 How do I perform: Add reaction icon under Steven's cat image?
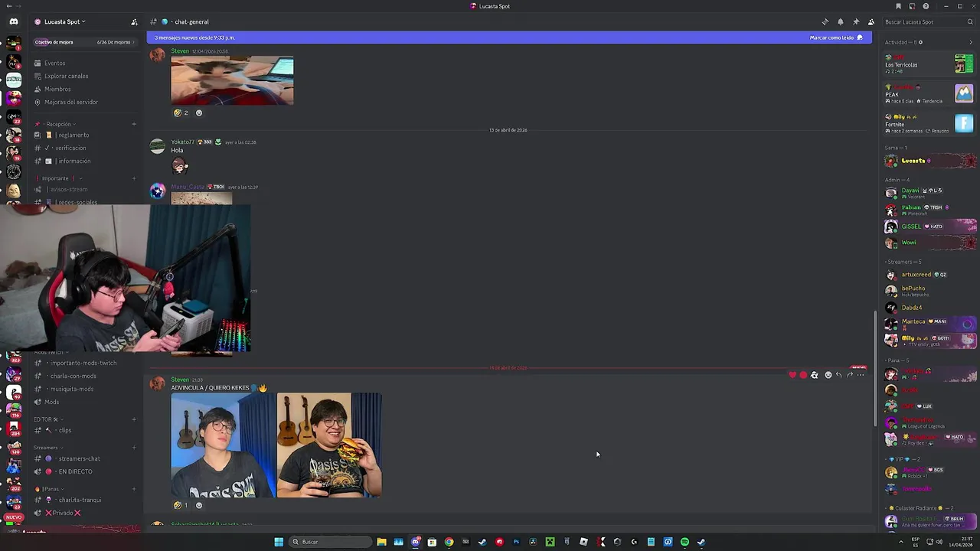click(x=199, y=112)
